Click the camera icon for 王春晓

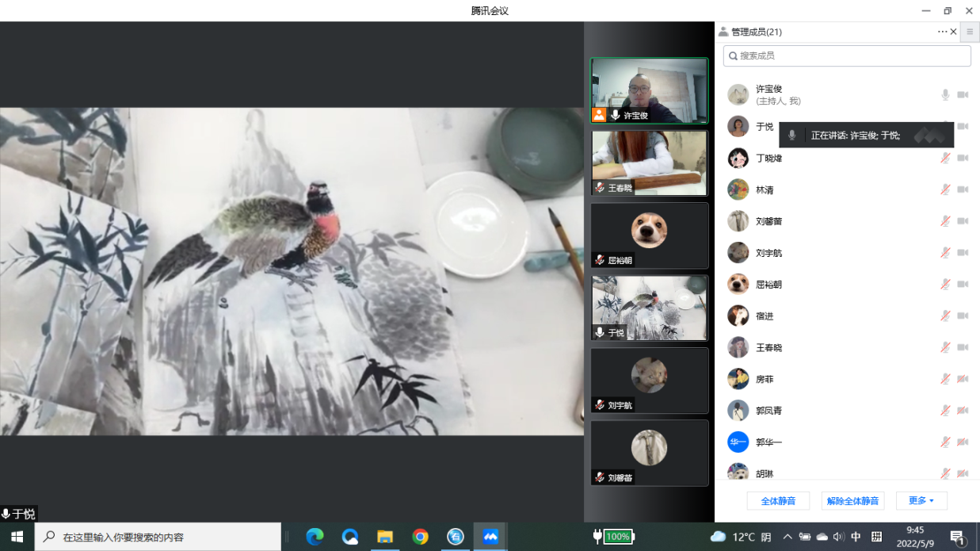[x=963, y=347]
